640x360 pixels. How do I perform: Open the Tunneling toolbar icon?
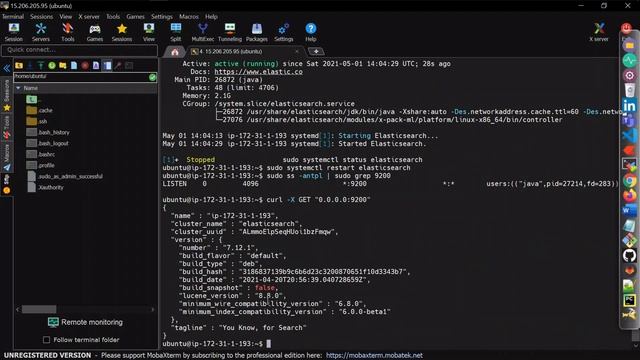[x=230, y=32]
